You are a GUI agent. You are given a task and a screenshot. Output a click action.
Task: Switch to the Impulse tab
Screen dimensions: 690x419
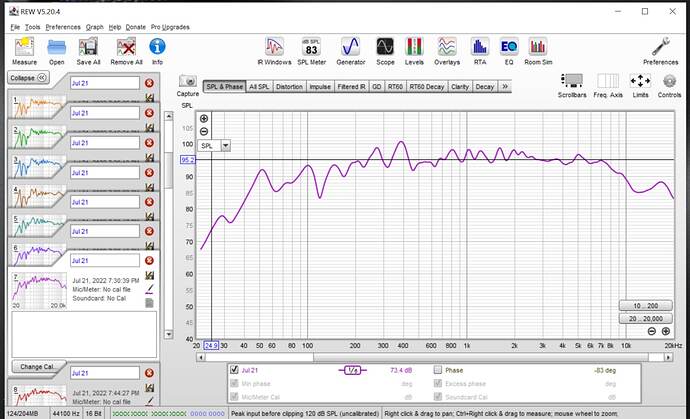click(x=320, y=87)
